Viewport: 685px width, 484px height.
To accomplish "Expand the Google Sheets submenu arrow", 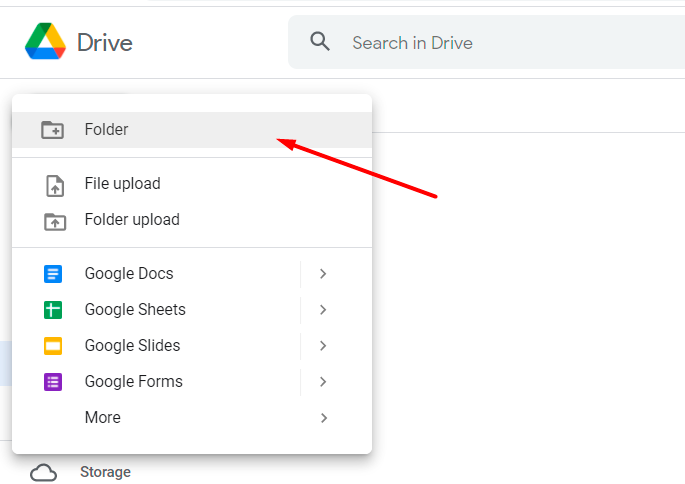I will pos(323,310).
